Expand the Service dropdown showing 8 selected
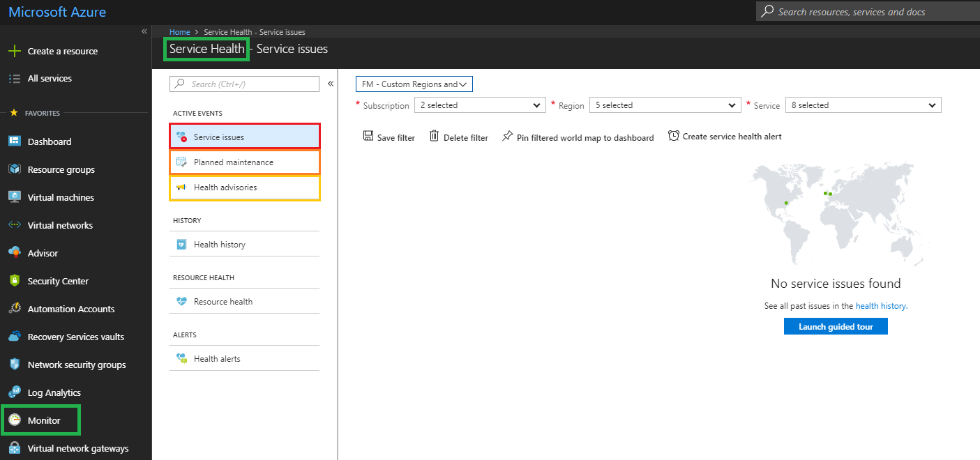The width and height of the screenshot is (980, 460). coord(864,105)
